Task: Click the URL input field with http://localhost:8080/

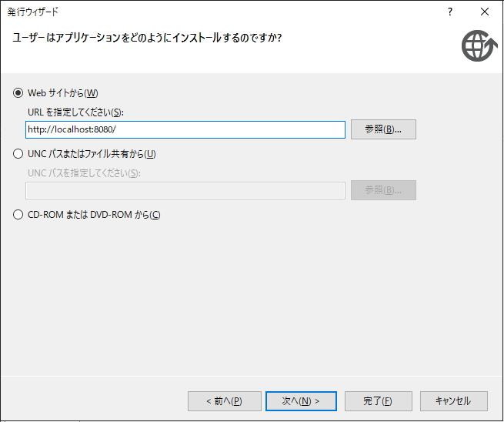Action: [x=185, y=129]
